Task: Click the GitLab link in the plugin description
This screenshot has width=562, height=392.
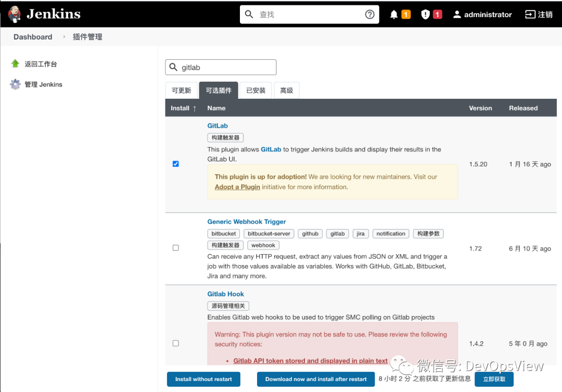Action: (271, 149)
